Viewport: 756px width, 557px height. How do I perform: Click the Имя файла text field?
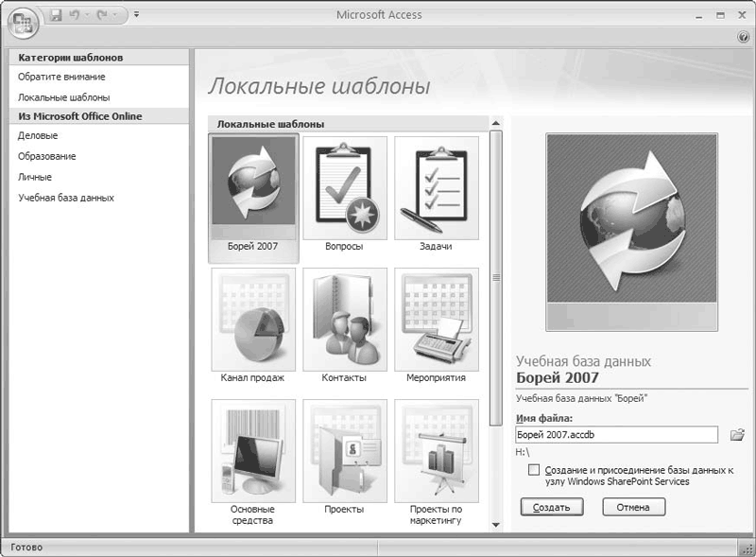tap(618, 435)
